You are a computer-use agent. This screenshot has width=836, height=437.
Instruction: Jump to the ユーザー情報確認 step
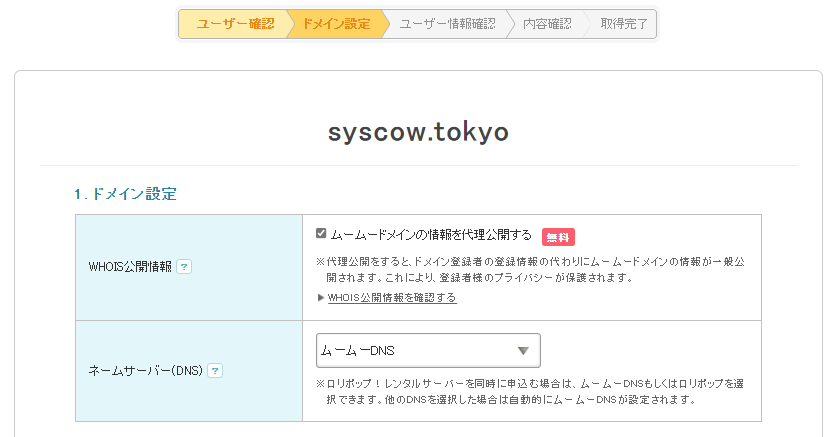coord(446,24)
